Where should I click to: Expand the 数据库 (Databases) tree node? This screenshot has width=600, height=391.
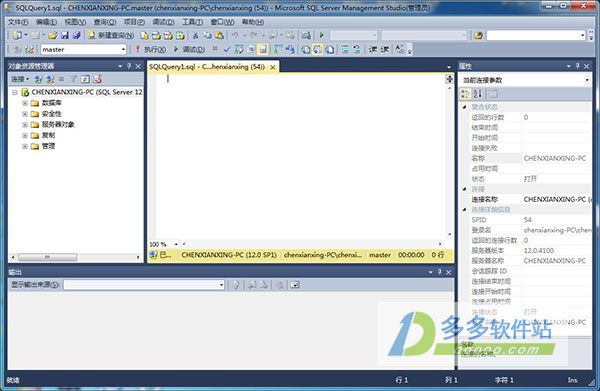[x=25, y=103]
